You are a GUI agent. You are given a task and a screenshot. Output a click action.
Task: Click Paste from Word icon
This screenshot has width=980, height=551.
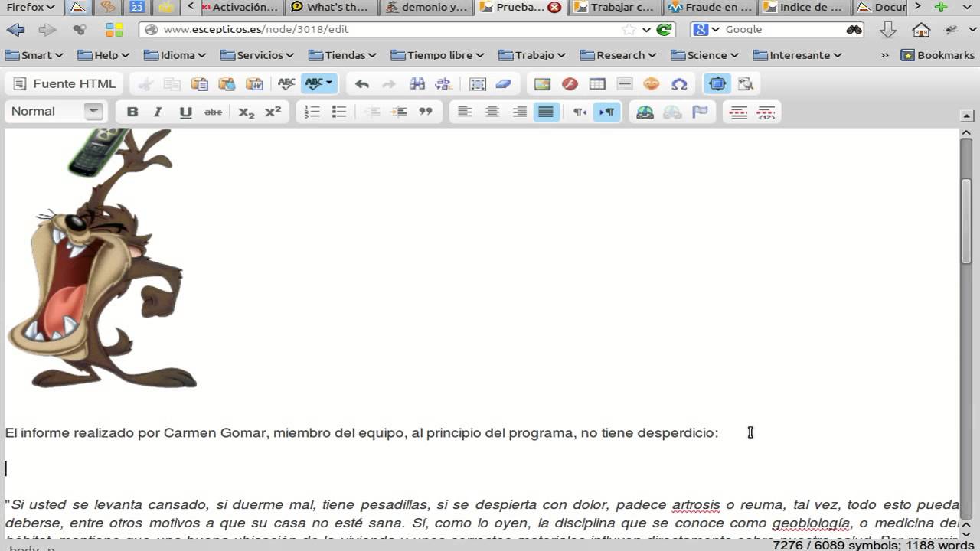tap(254, 83)
